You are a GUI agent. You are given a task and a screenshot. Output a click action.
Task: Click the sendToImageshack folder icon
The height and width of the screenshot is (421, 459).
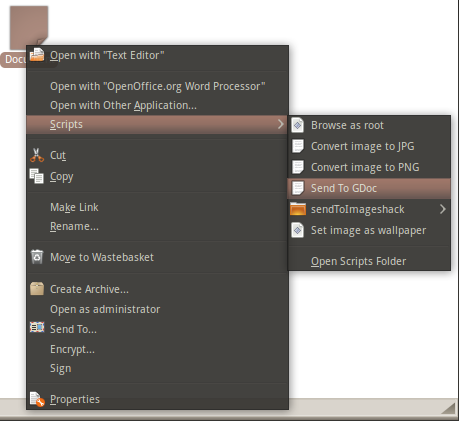point(298,209)
